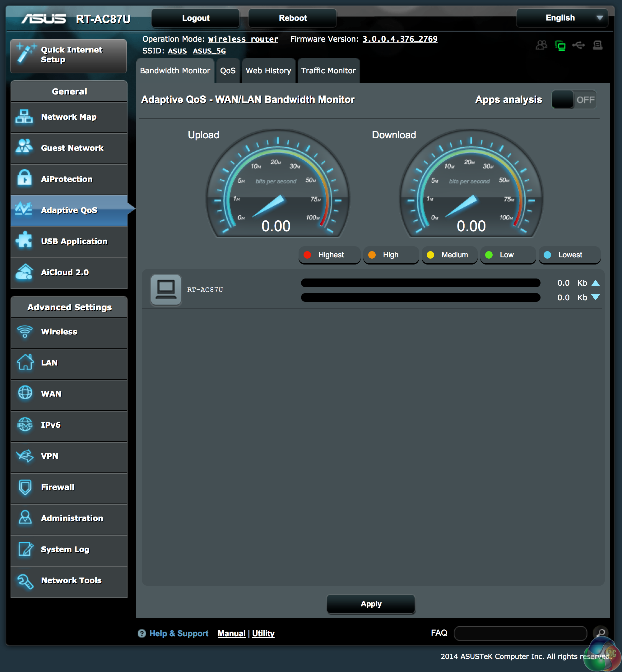The height and width of the screenshot is (672, 622).
Task: Lower RT-AC87U priority with down arrow
Action: (x=596, y=297)
